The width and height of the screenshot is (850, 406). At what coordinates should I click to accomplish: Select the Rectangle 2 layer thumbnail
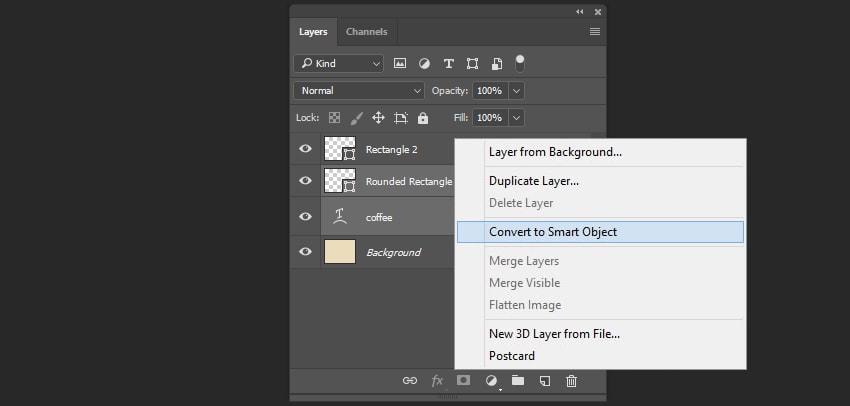coord(340,149)
